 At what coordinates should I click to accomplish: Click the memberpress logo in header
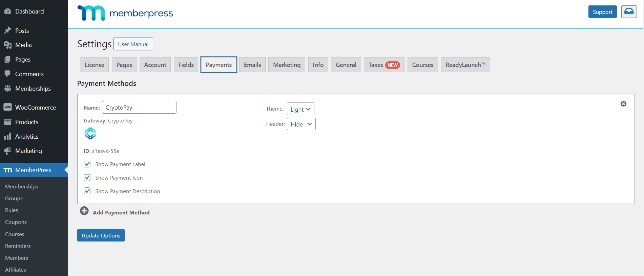[x=125, y=13]
